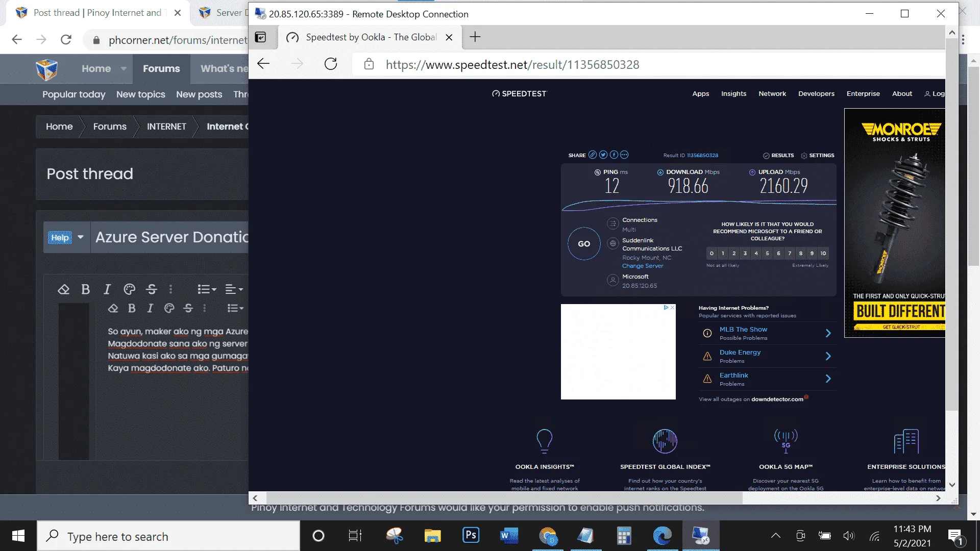The image size is (980, 551).
Task: Click Result ID 11356850328 link
Action: coord(702,156)
